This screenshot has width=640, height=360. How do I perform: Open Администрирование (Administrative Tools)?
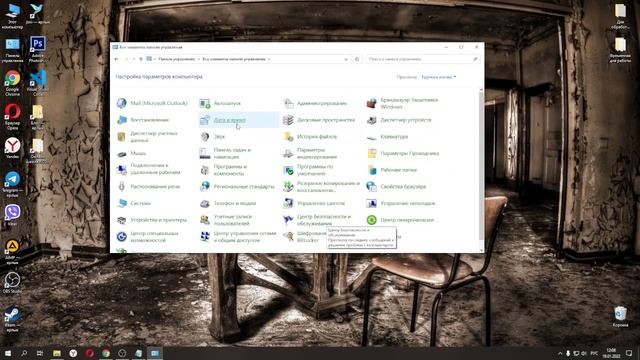pos(315,103)
